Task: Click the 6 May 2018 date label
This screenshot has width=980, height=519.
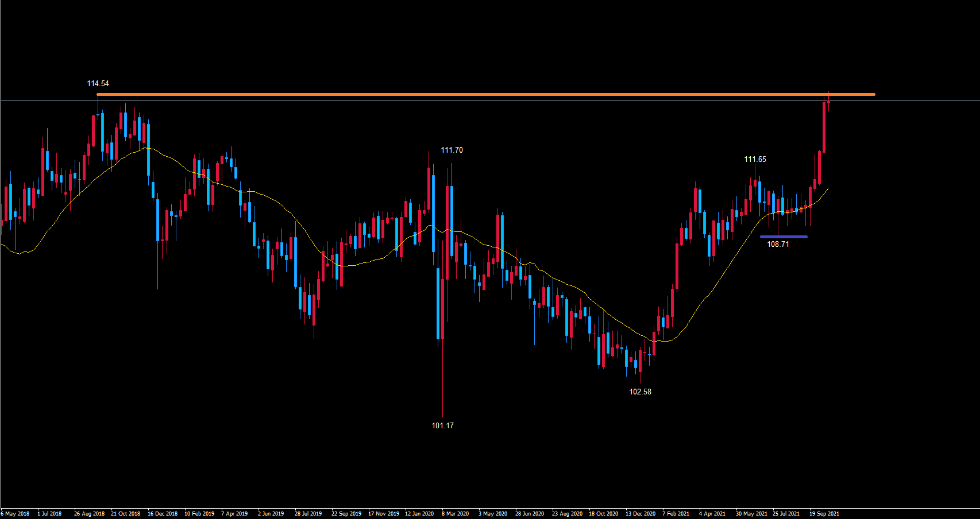Action: (x=16, y=513)
